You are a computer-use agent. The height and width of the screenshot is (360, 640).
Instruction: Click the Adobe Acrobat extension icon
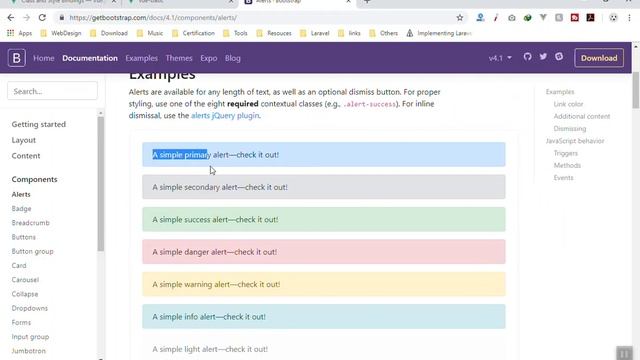[590, 18]
